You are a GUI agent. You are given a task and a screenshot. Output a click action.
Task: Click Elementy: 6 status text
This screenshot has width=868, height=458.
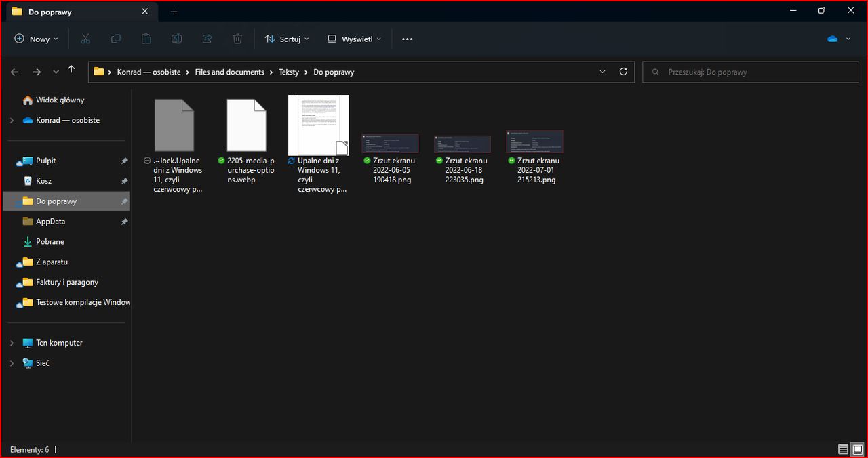tap(29, 450)
